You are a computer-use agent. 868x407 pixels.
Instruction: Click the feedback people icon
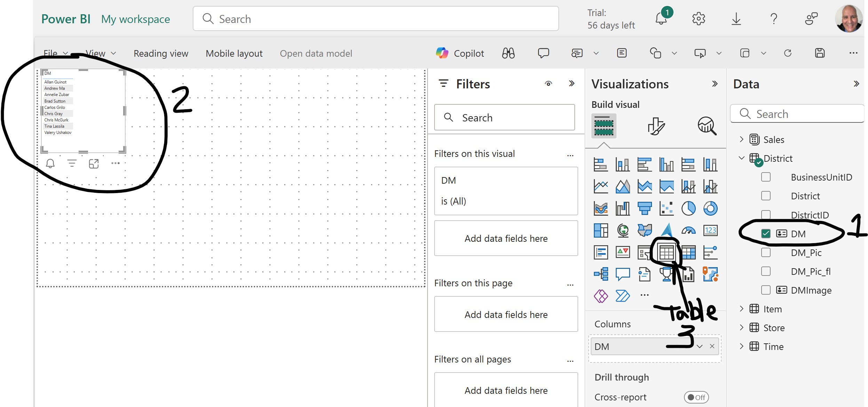811,19
